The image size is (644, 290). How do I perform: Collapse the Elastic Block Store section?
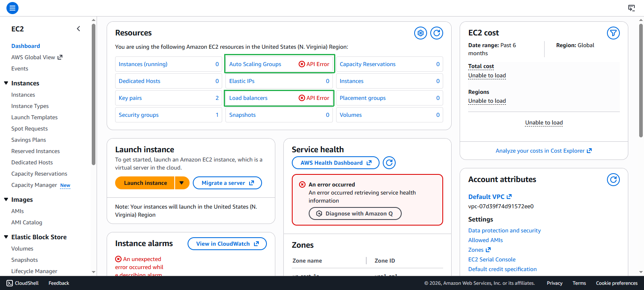[x=6, y=237]
